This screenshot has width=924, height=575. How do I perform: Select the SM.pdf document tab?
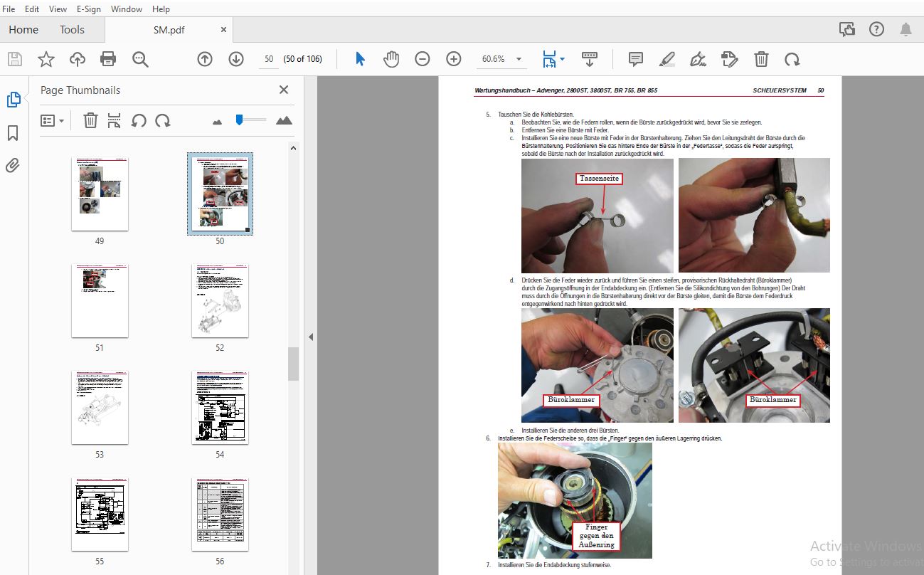tap(169, 30)
